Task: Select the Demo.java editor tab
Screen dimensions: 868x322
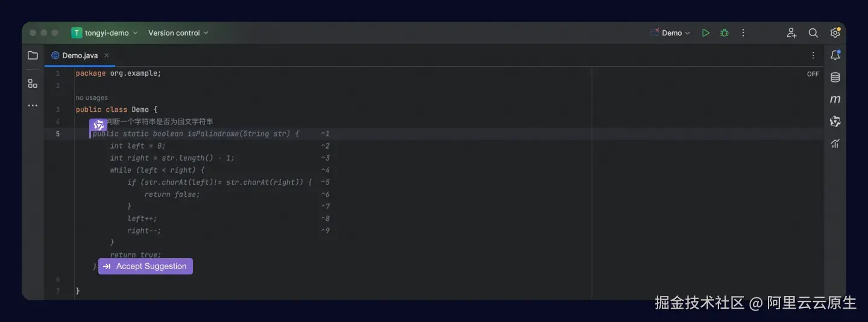Action: point(80,55)
